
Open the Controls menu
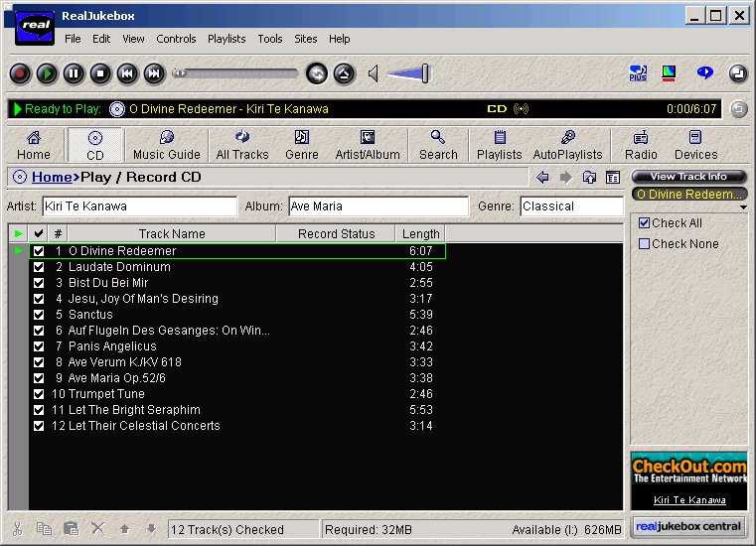coord(176,39)
